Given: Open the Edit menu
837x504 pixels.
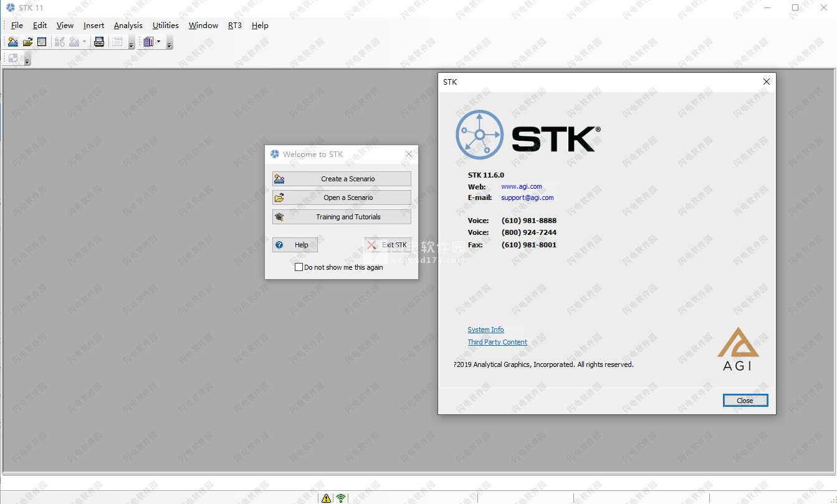Looking at the screenshot, I should coord(40,26).
